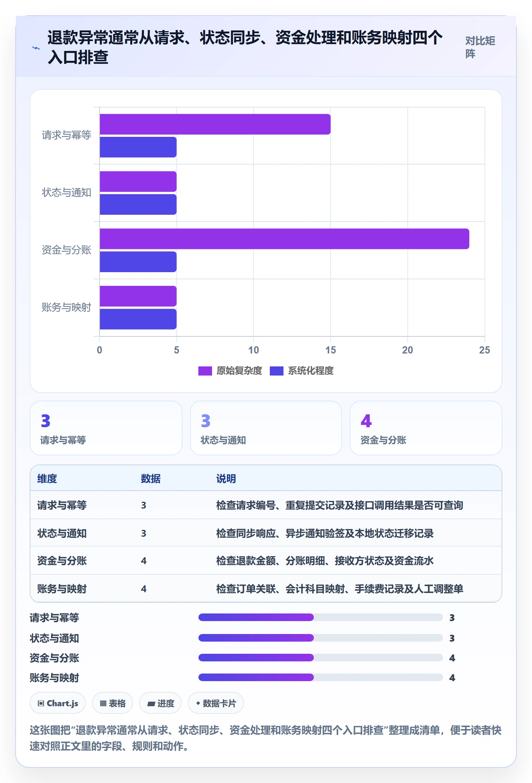532x783 pixels.
Task: Select the 请求与幂等 table row name
Action: point(62,505)
